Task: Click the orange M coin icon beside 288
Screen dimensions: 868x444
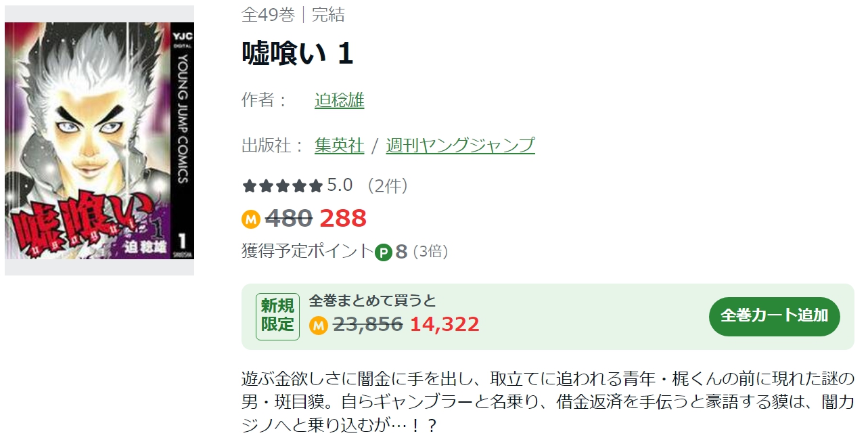Action: (251, 219)
